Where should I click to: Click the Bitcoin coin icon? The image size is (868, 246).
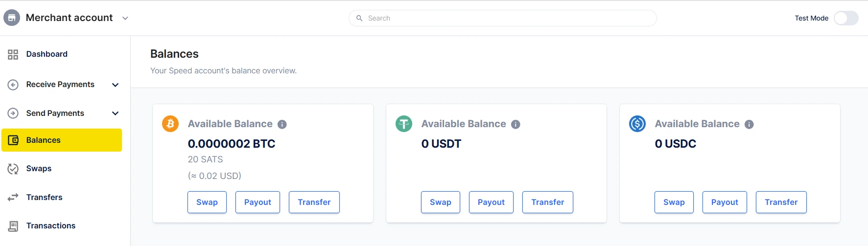tap(170, 124)
